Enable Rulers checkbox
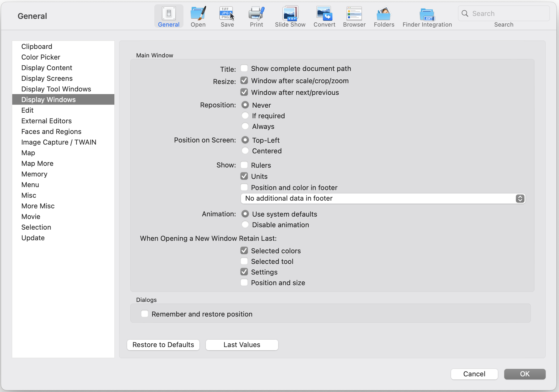 [x=244, y=165]
